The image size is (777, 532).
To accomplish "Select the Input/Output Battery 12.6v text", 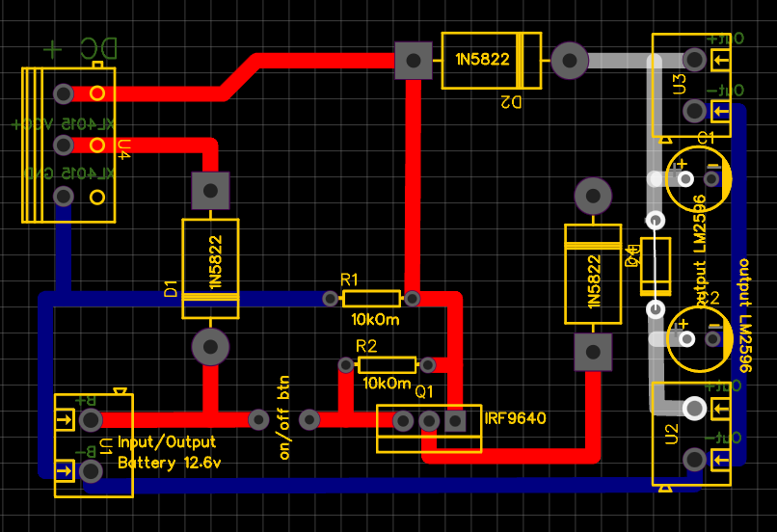I will coord(169,452).
